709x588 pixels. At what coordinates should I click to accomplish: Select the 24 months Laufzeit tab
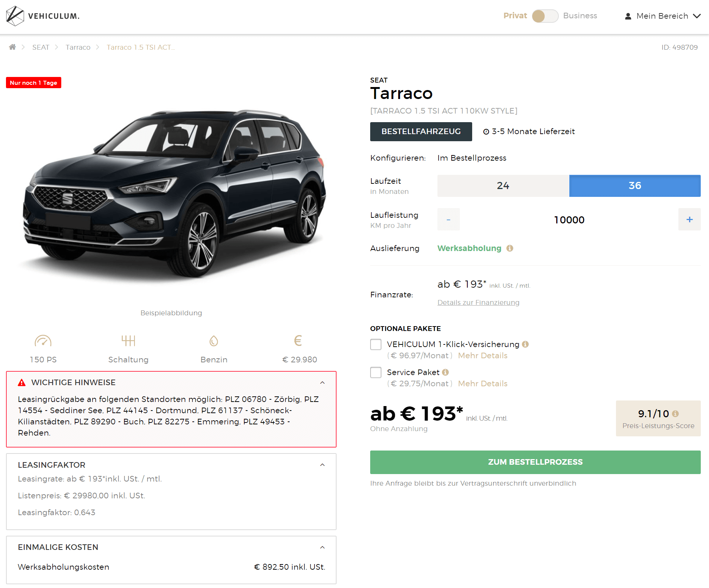tap(503, 186)
